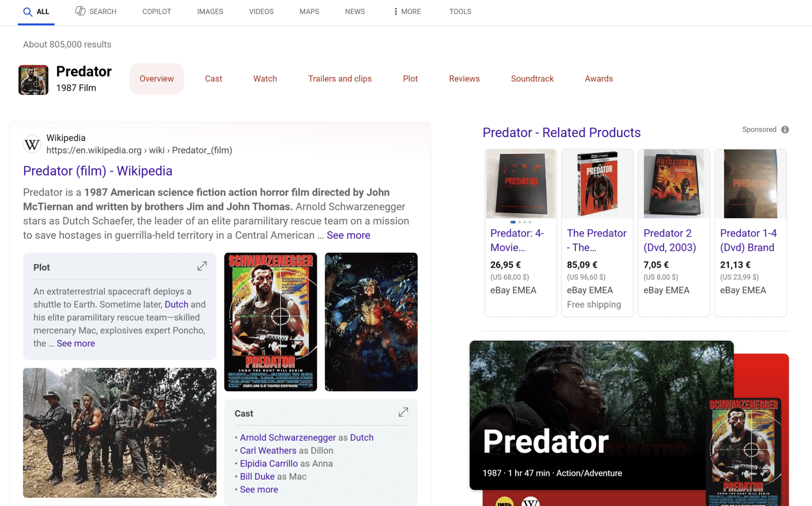812x506 pixels.
Task: Open the Predator (film) - Wikipedia link
Action: [x=97, y=171]
